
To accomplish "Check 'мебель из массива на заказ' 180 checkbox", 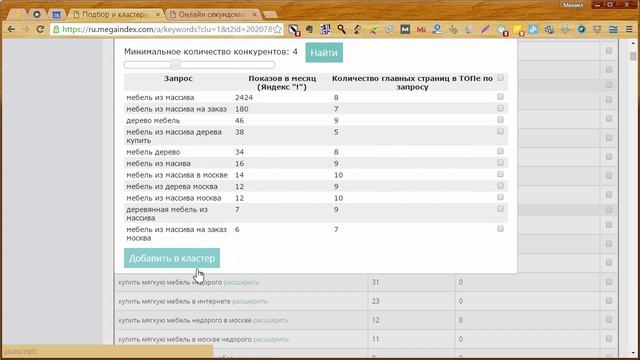I will tap(500, 108).
